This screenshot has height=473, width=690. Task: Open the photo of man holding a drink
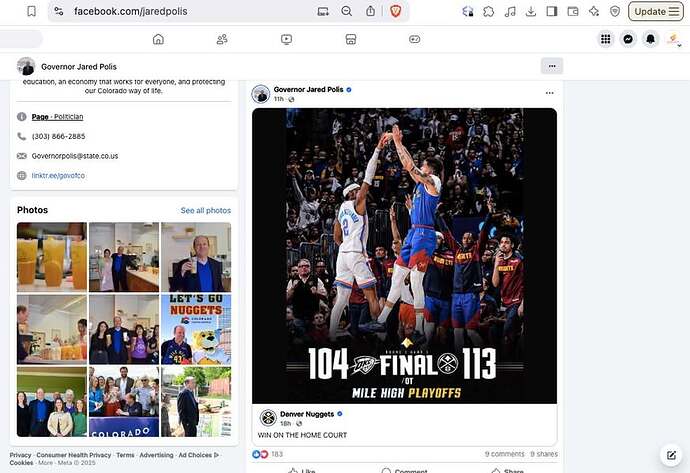click(196, 257)
